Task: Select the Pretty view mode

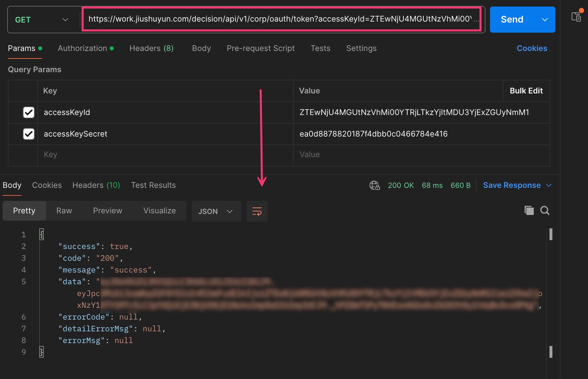Action: tap(24, 211)
